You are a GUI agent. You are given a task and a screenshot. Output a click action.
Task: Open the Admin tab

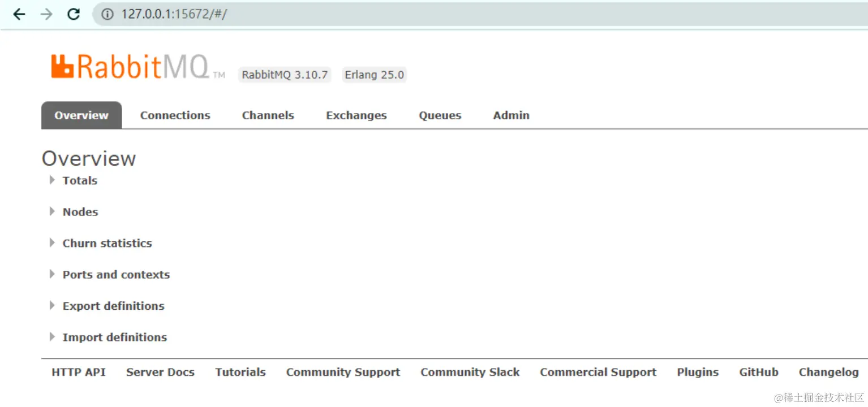512,115
